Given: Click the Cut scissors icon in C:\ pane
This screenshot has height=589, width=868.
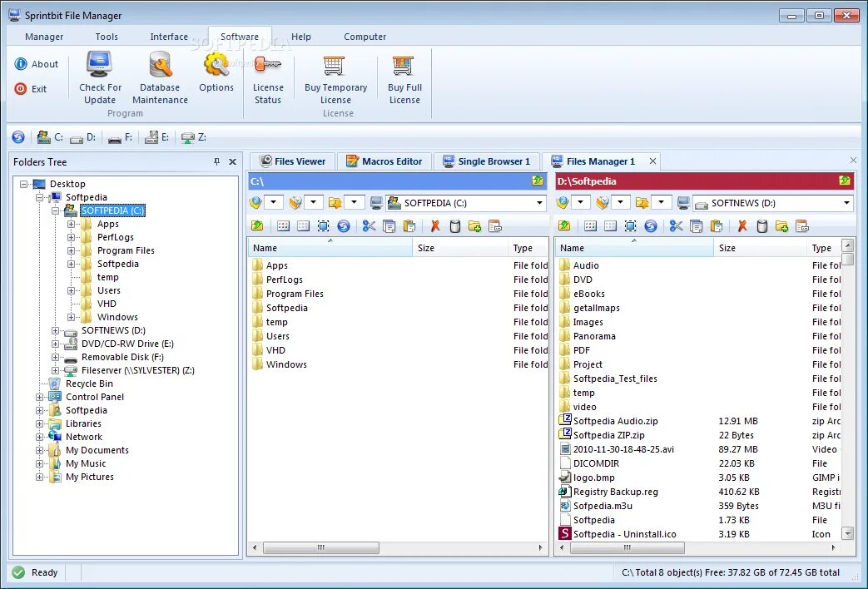Looking at the screenshot, I should pos(370,225).
